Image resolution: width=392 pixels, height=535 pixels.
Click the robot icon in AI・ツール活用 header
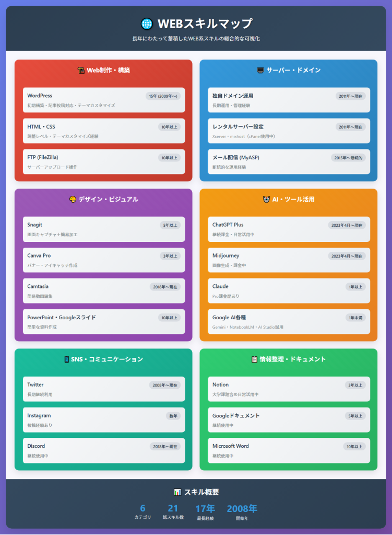point(266,199)
